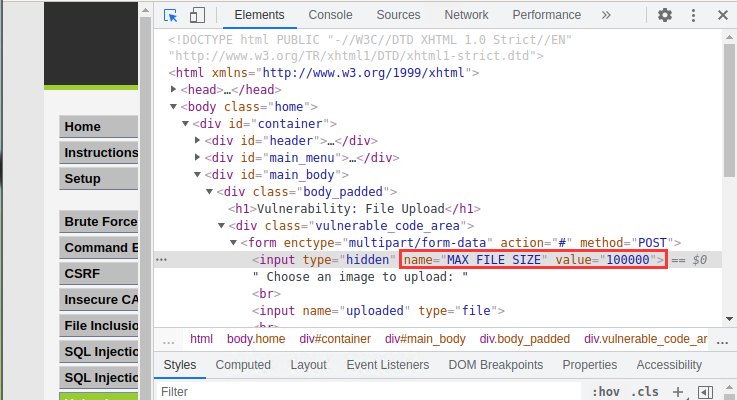737x400 pixels.
Task: Click div#main_body breadcrumb
Action: pyautogui.click(x=425, y=339)
